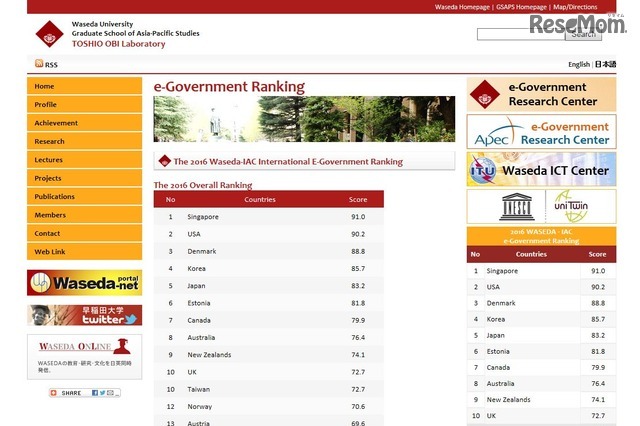Open the Waseda-net portal banner

pos(84,282)
